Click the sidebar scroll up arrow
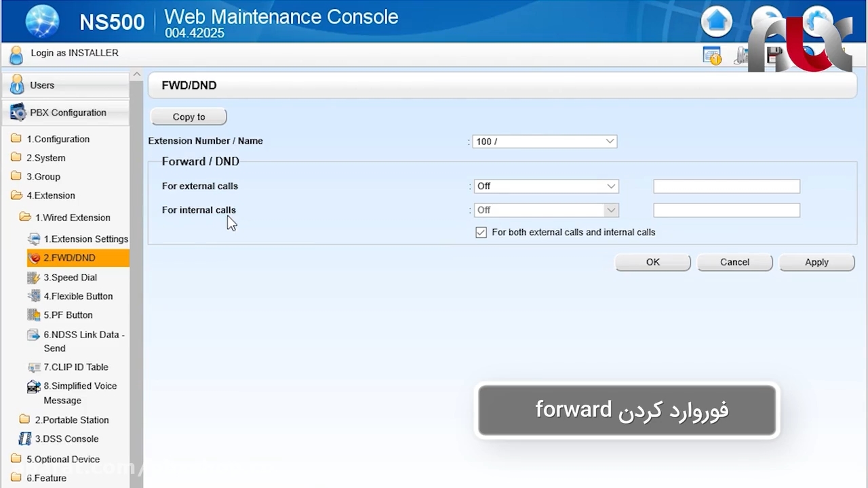Image resolution: width=868 pixels, height=488 pixels. click(x=137, y=75)
